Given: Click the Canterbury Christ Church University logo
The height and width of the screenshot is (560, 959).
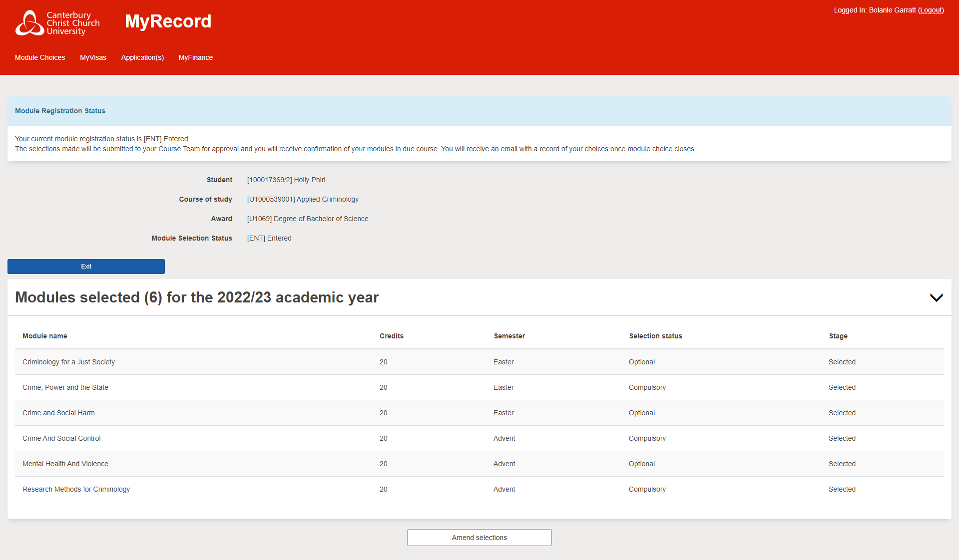Looking at the screenshot, I should 57,23.
